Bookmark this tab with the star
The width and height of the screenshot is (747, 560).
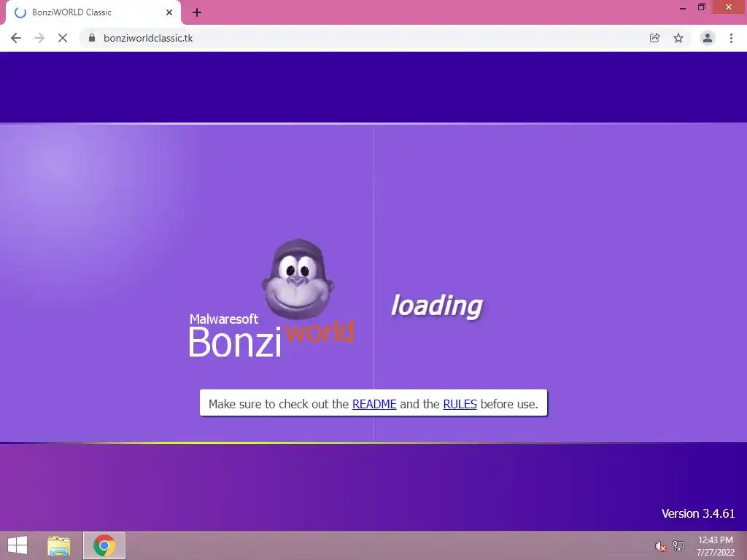pos(678,38)
